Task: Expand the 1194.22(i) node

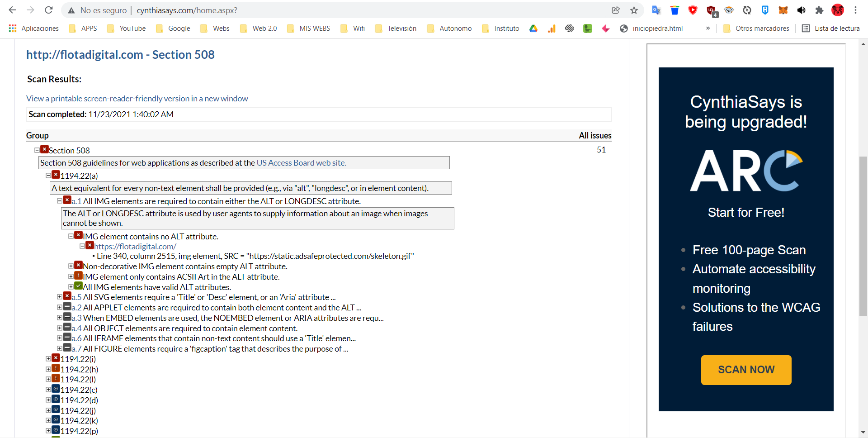Action: point(48,359)
